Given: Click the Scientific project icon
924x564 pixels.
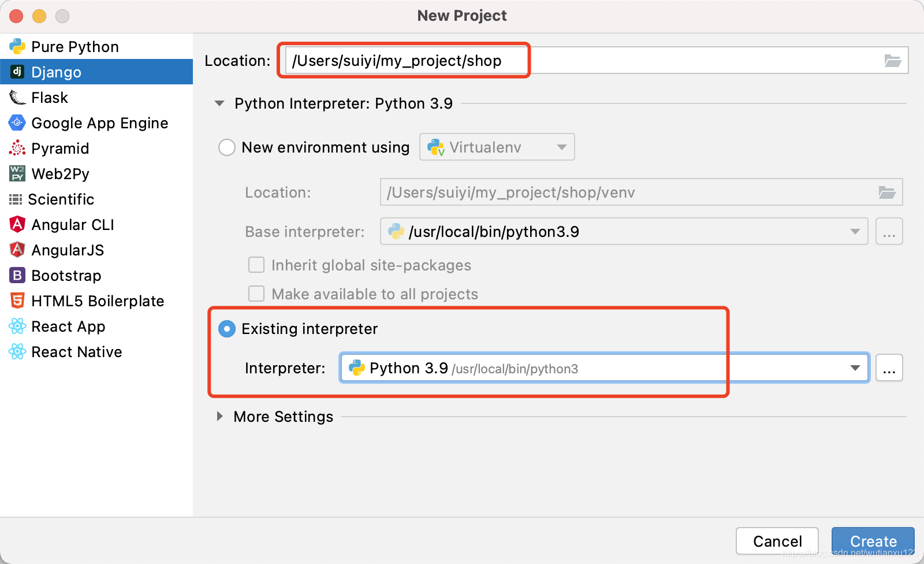Looking at the screenshot, I should tap(16, 199).
